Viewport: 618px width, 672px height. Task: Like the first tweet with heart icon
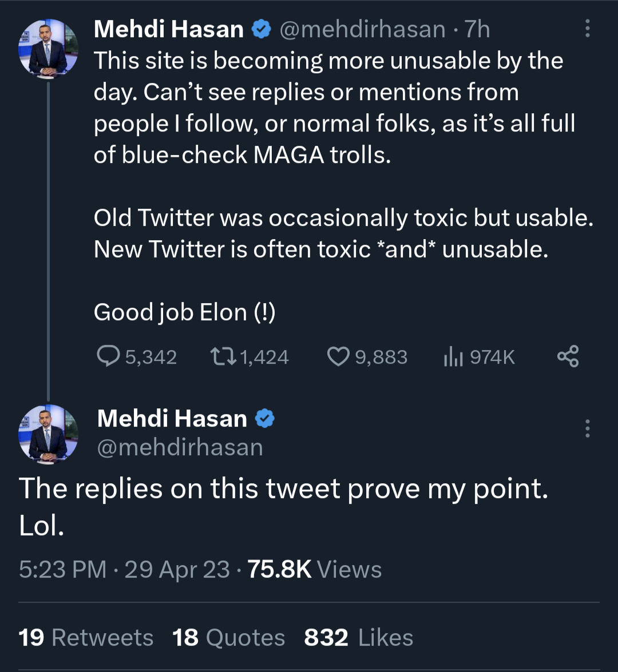pyautogui.click(x=338, y=356)
